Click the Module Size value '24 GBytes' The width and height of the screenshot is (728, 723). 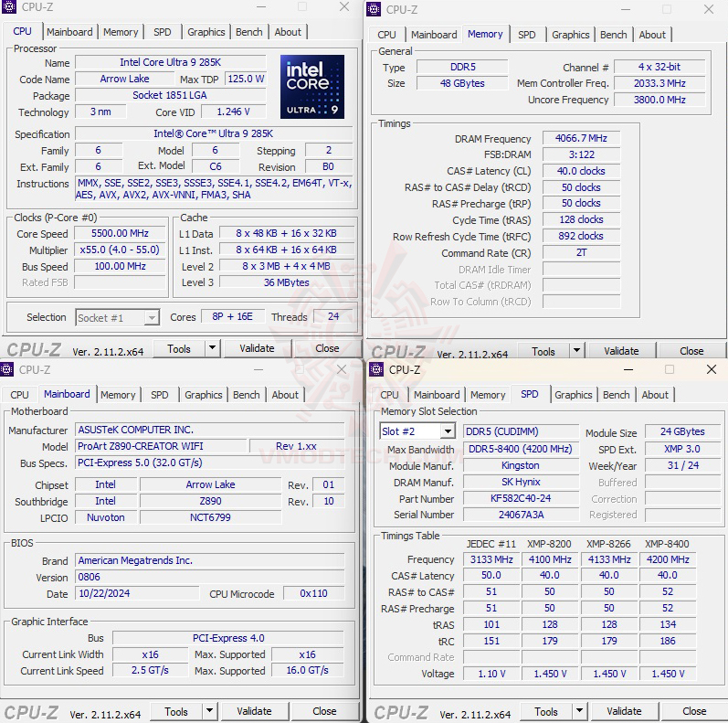(x=682, y=431)
